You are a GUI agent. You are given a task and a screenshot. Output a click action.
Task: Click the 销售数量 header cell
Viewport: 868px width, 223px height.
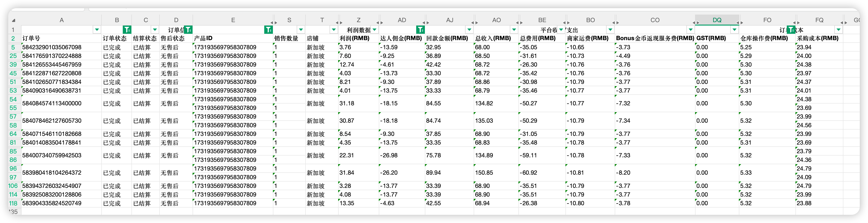(289, 38)
